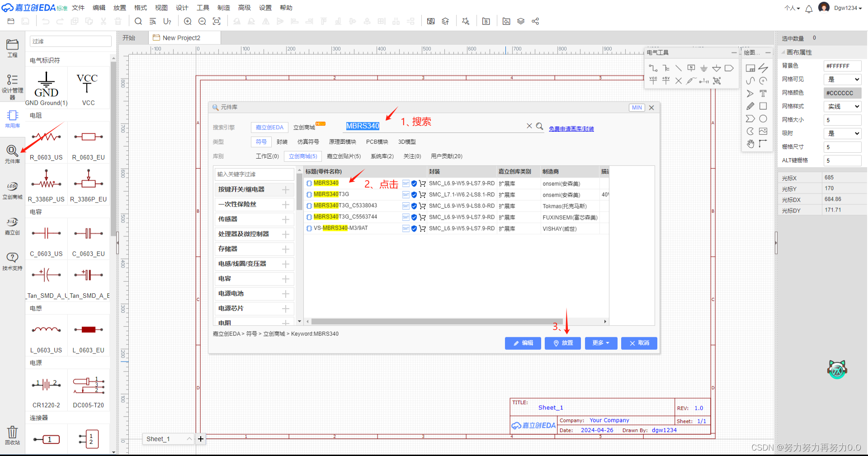The width and height of the screenshot is (868, 456).
Task: Click 背景色 #FFFFFF color field
Action: click(842, 66)
